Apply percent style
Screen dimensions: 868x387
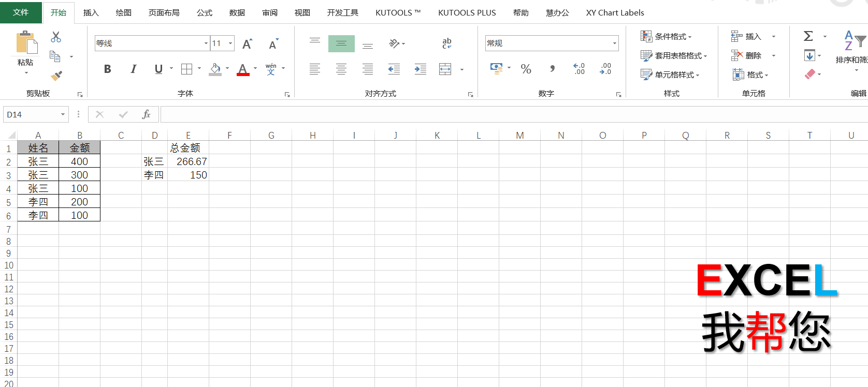tap(526, 69)
